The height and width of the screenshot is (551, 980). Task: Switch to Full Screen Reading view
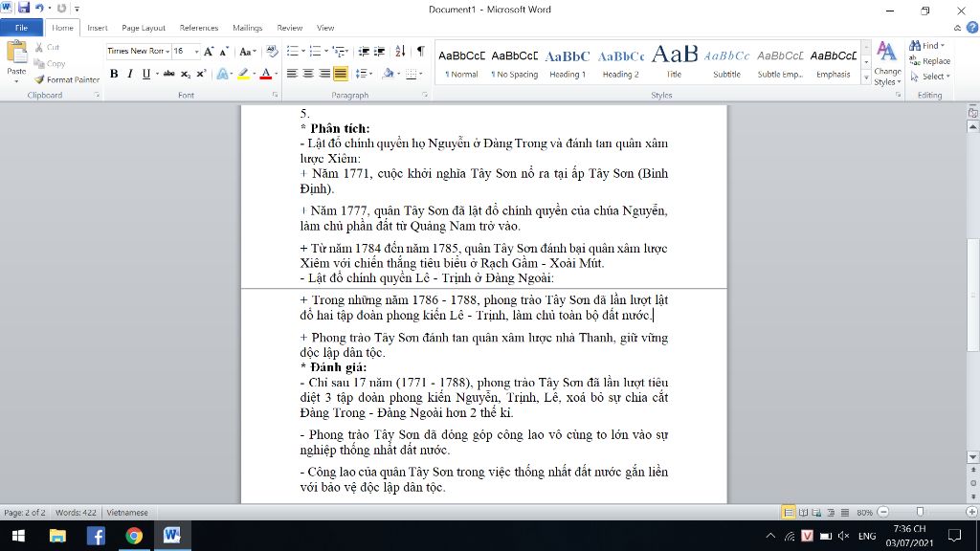pos(803,513)
